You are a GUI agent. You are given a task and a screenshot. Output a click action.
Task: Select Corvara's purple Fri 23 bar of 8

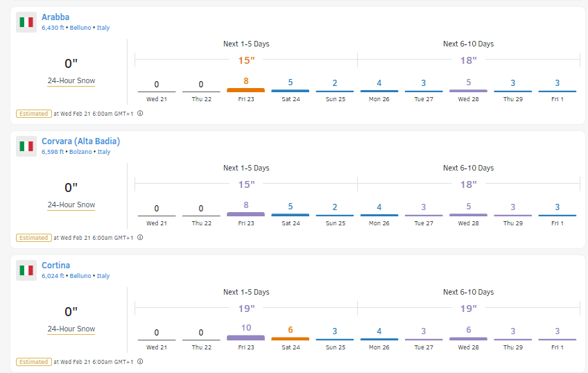[245, 214]
